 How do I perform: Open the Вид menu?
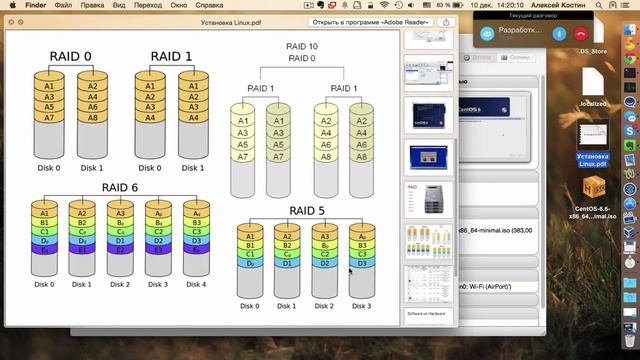[119, 5]
